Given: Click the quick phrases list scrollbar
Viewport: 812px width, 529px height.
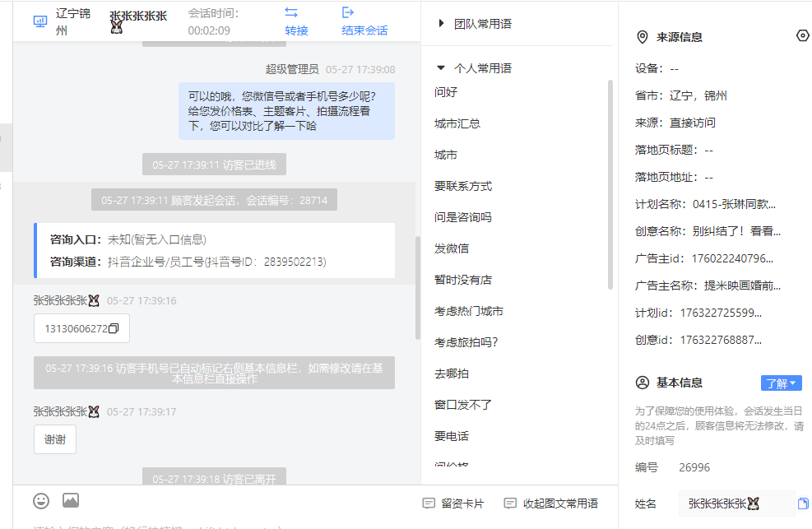Looking at the screenshot, I should (610, 184).
